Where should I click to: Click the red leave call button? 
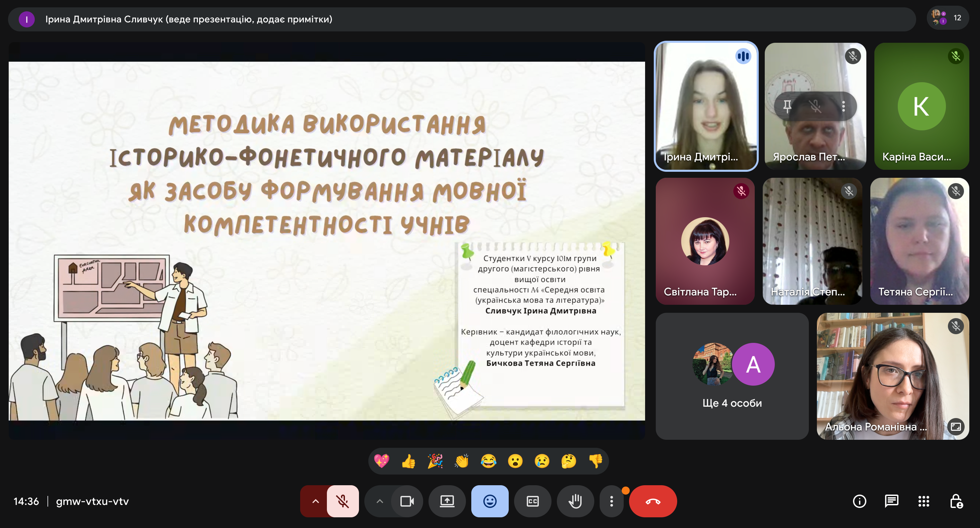click(x=652, y=501)
